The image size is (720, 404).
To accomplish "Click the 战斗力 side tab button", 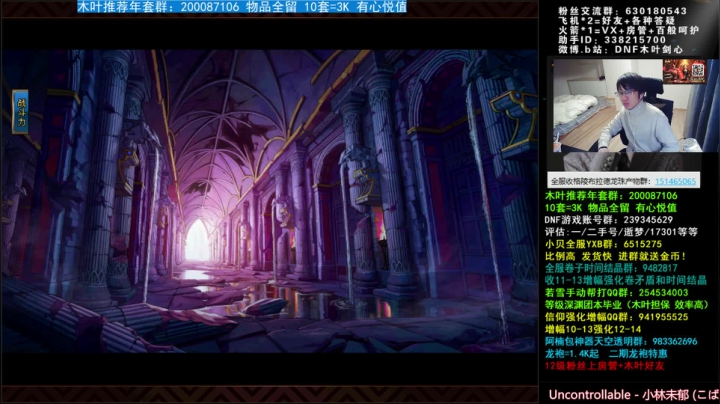I will 21,112.
